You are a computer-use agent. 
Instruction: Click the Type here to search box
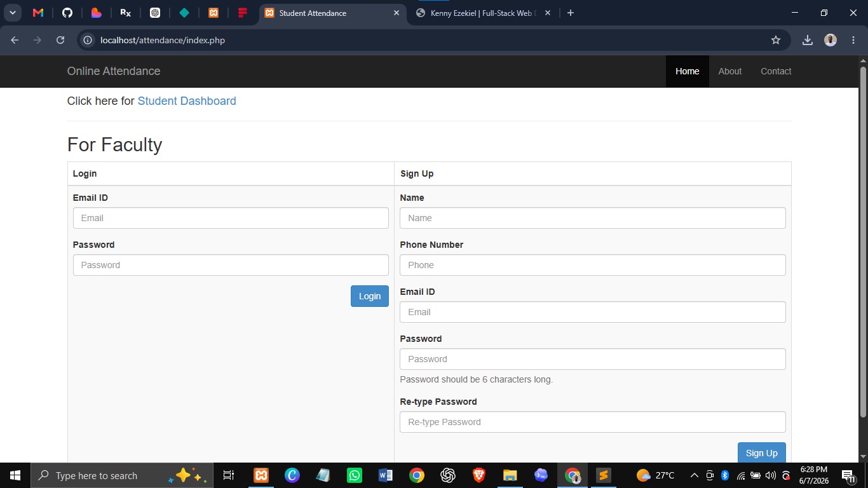click(x=121, y=475)
